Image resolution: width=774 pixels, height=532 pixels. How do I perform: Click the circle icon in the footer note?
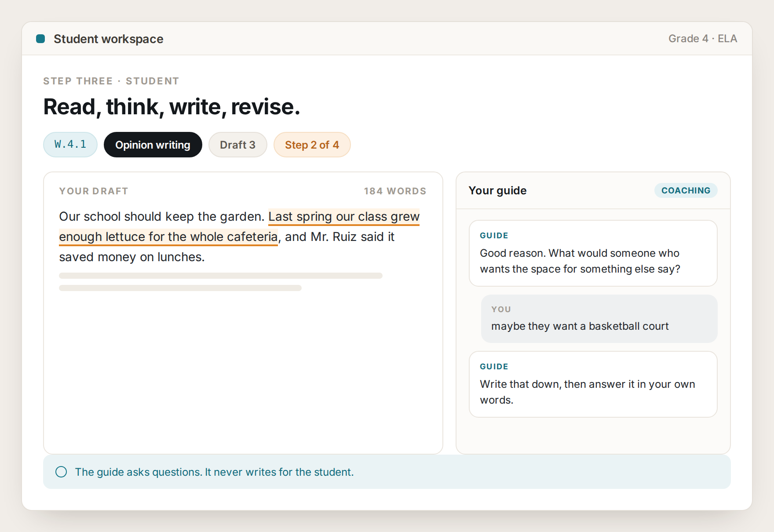click(61, 472)
